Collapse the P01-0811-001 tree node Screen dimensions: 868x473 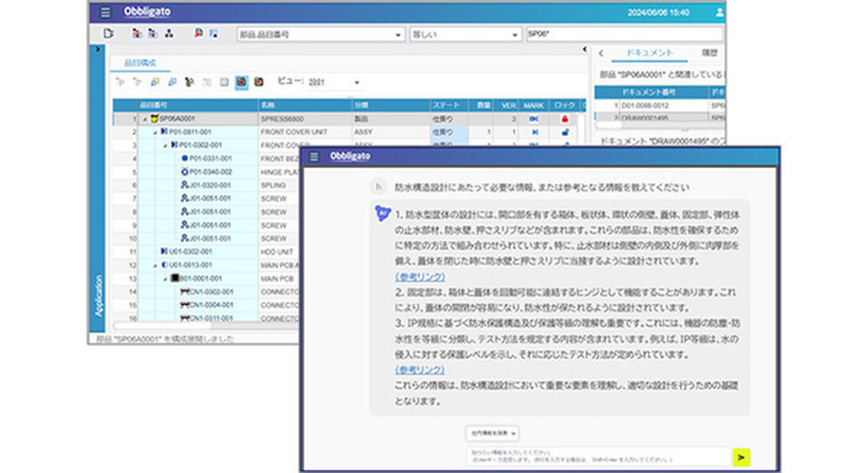point(154,131)
